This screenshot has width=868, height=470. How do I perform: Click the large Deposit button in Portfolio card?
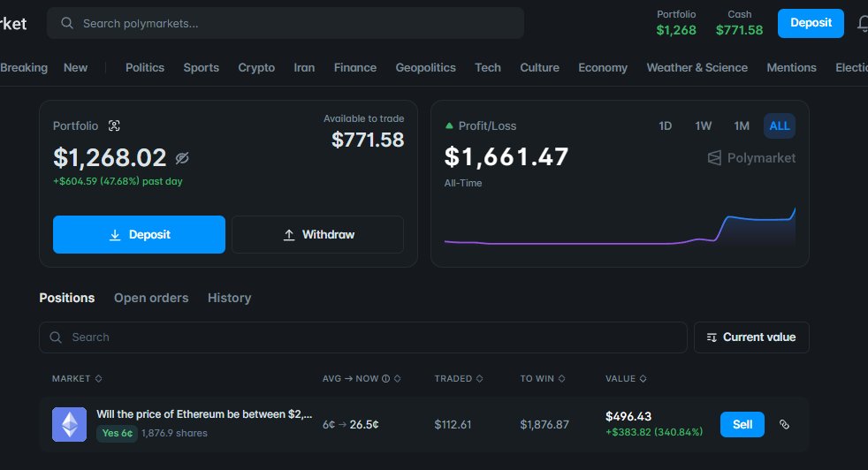(139, 235)
